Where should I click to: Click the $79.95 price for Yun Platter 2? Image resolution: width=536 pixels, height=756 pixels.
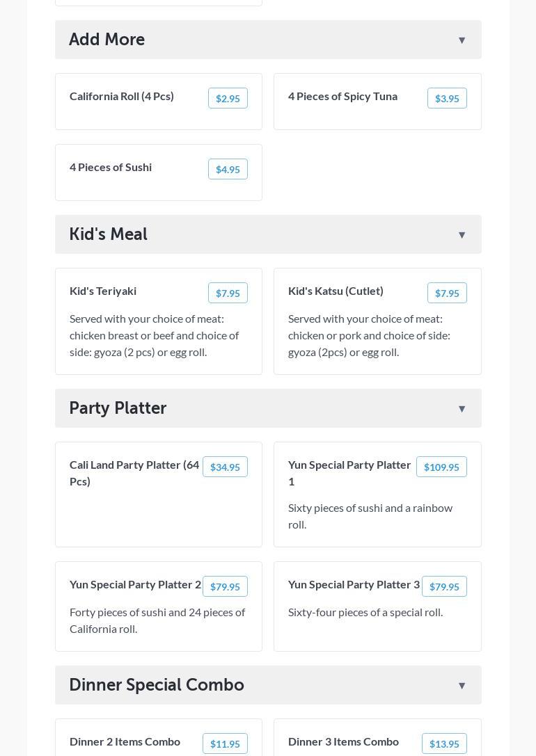[x=225, y=587]
